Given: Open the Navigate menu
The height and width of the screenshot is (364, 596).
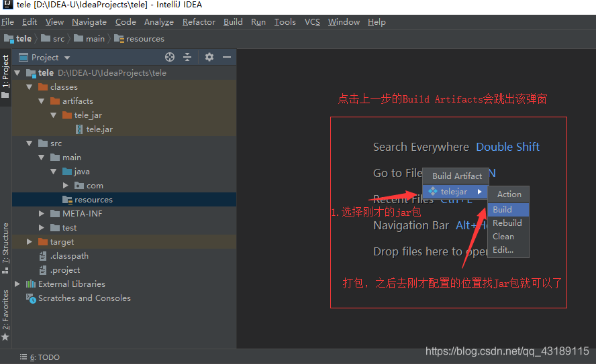Looking at the screenshot, I should tap(89, 22).
